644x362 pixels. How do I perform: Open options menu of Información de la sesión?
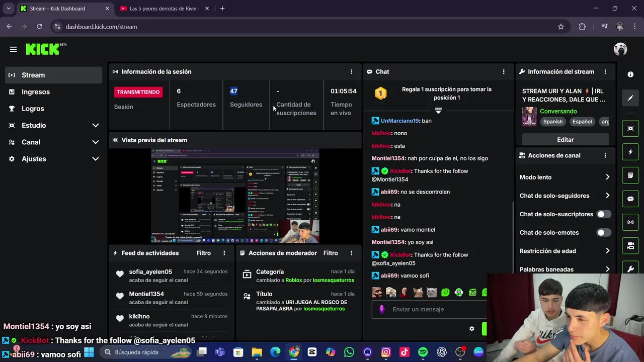coord(351,72)
